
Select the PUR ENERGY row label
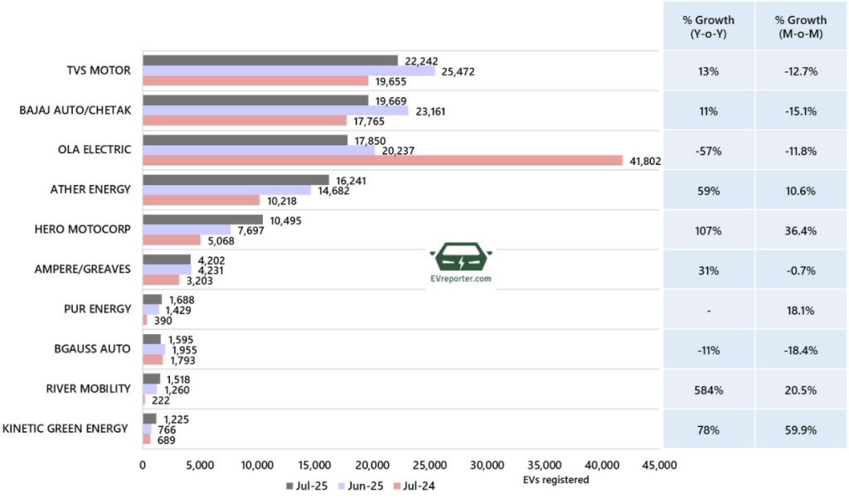point(98,309)
